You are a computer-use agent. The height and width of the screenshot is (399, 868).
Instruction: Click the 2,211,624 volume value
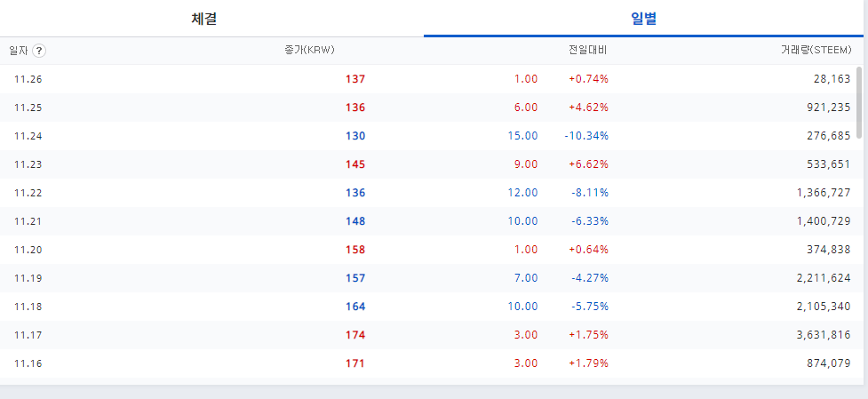[824, 278]
